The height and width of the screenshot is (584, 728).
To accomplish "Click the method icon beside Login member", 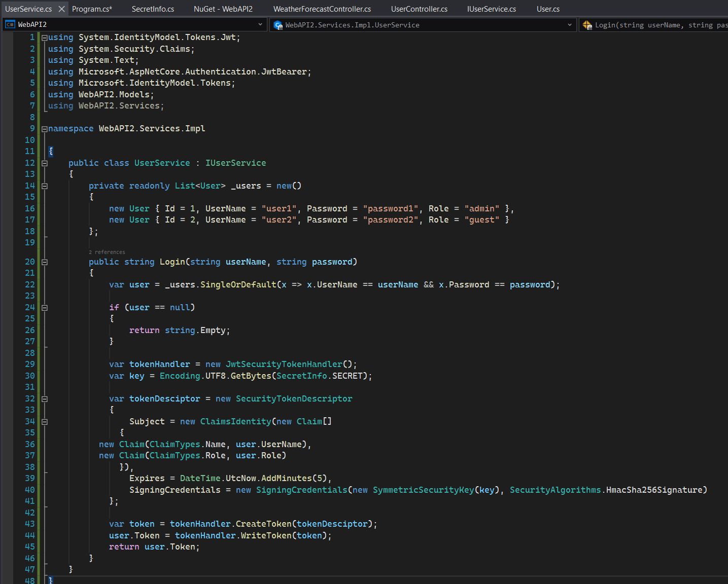I will click(x=587, y=25).
